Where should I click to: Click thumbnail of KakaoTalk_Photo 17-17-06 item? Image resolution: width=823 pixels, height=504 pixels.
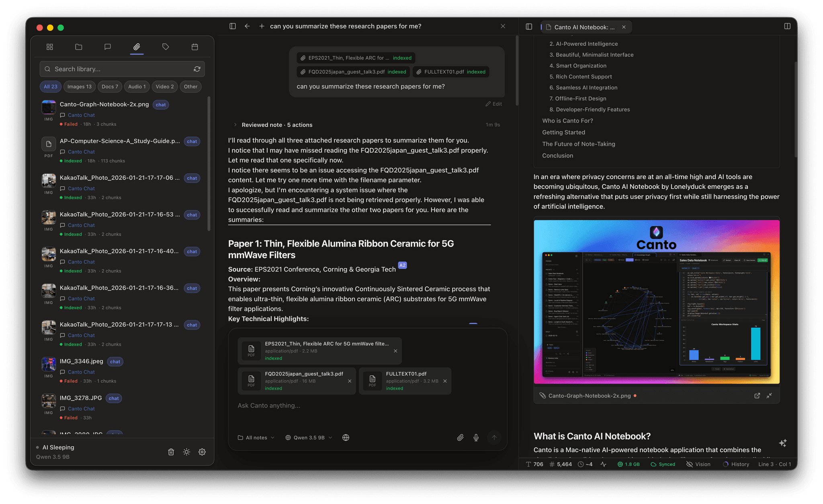pos(49,181)
